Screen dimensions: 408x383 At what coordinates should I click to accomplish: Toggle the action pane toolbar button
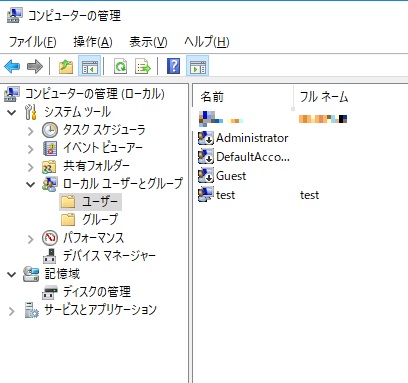coord(198,66)
